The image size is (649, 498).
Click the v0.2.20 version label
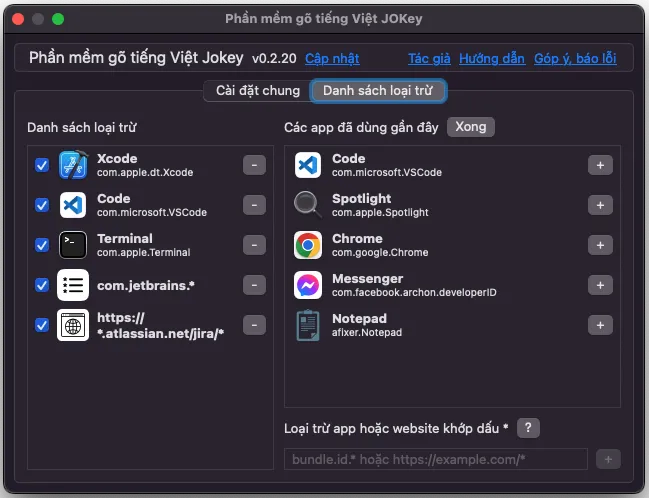pyautogui.click(x=274, y=58)
